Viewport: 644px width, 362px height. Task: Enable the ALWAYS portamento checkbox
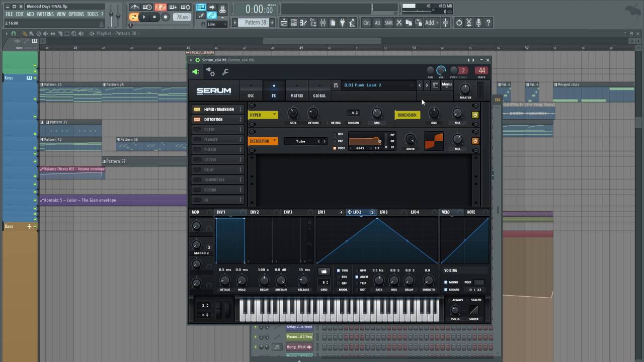[449, 300]
